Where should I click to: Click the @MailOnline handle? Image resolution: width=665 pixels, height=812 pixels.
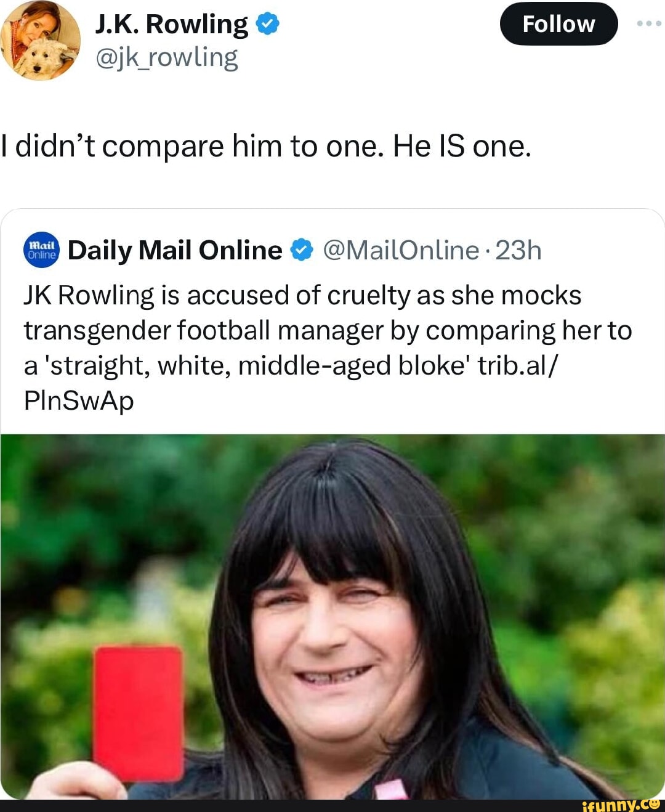(x=400, y=251)
